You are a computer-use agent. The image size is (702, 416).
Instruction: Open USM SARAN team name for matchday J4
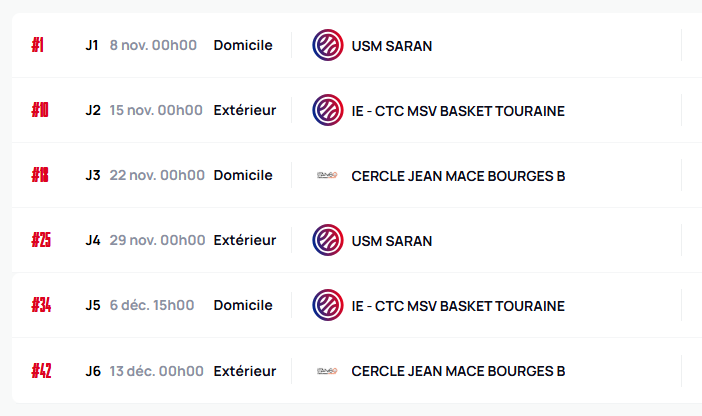click(392, 241)
